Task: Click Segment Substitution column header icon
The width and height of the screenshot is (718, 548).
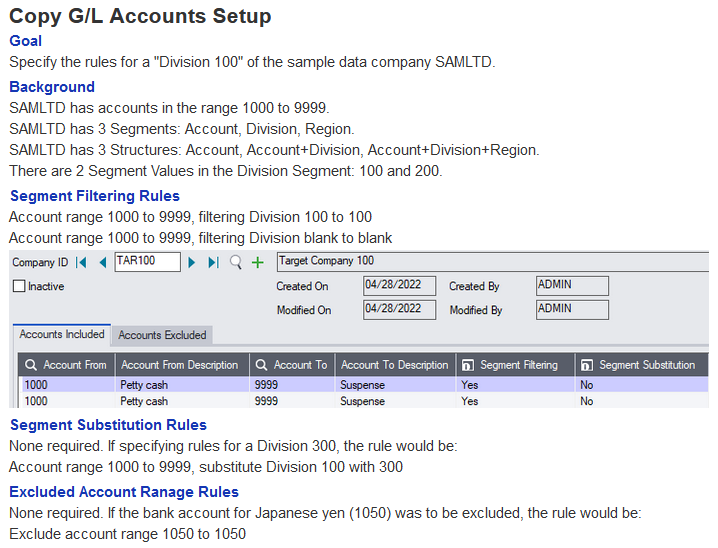Action: (586, 365)
